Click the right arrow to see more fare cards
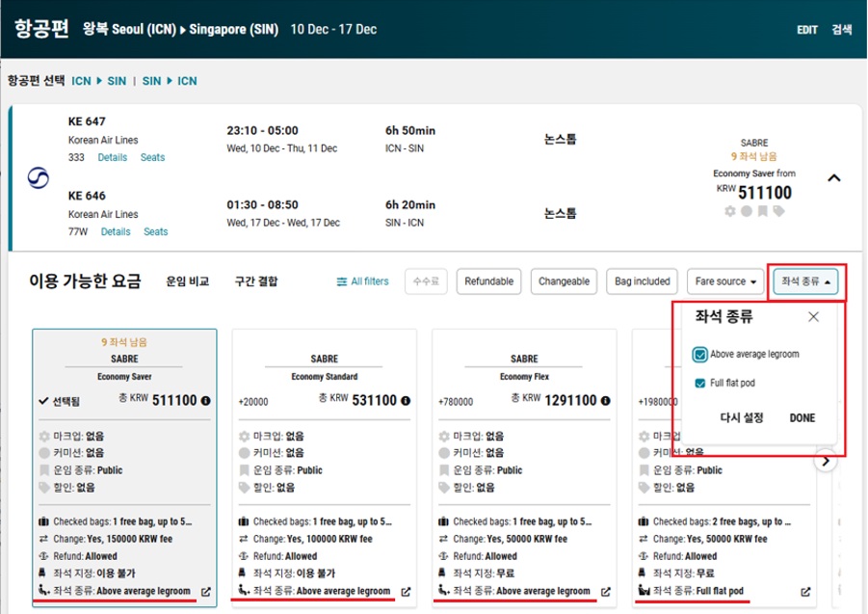 tap(826, 461)
